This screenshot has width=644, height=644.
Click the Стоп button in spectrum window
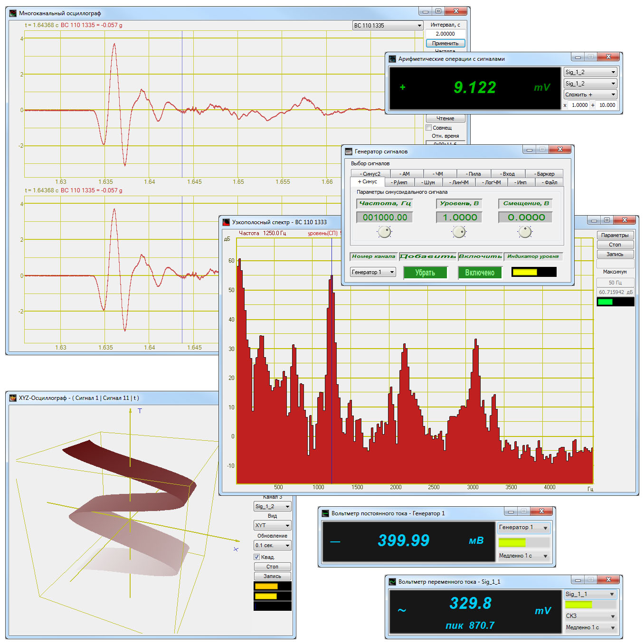[615, 245]
